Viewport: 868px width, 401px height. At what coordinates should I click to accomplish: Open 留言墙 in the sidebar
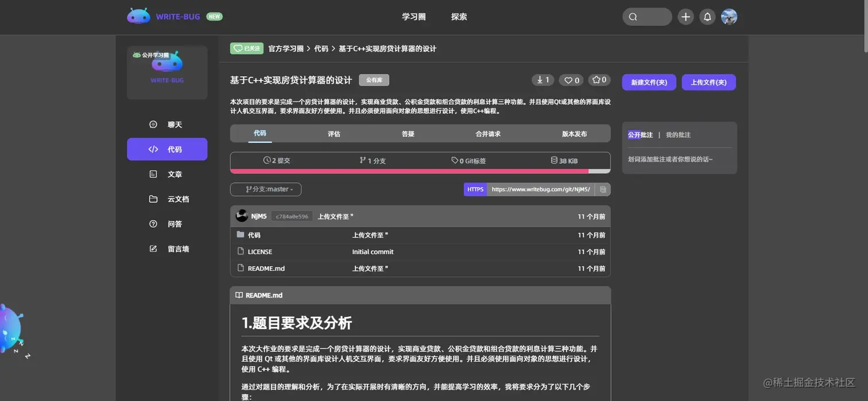tap(167, 249)
